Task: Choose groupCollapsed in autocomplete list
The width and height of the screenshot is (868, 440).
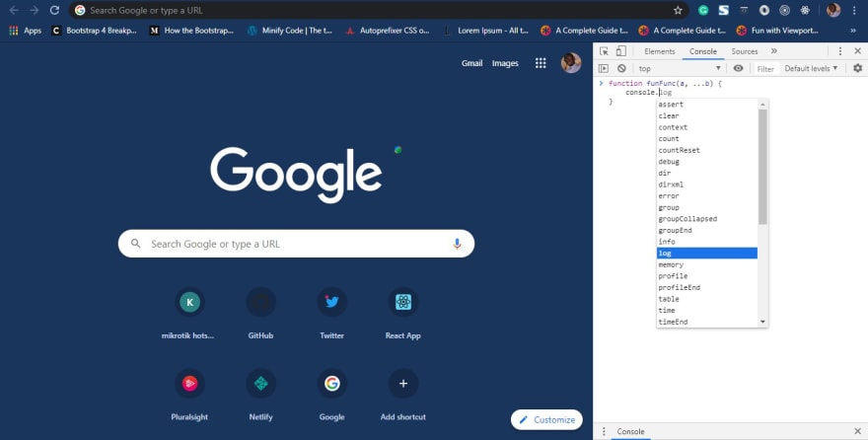Action: pyautogui.click(x=707, y=219)
